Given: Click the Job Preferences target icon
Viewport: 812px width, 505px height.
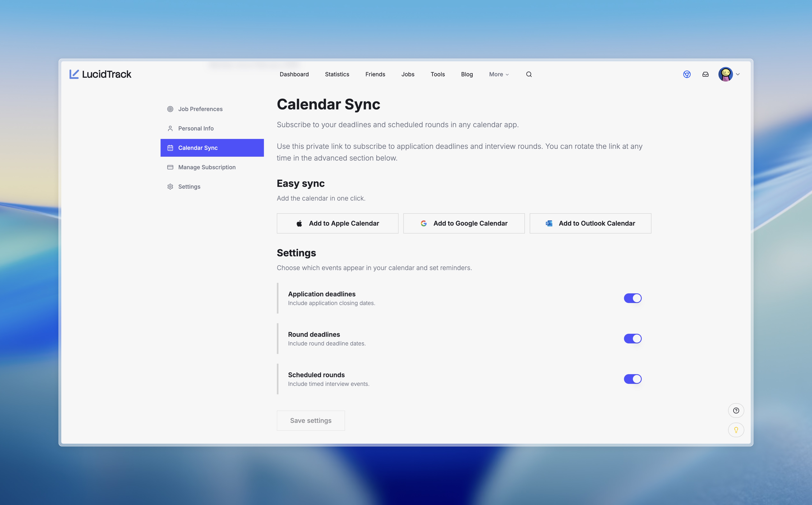Looking at the screenshot, I should [170, 109].
